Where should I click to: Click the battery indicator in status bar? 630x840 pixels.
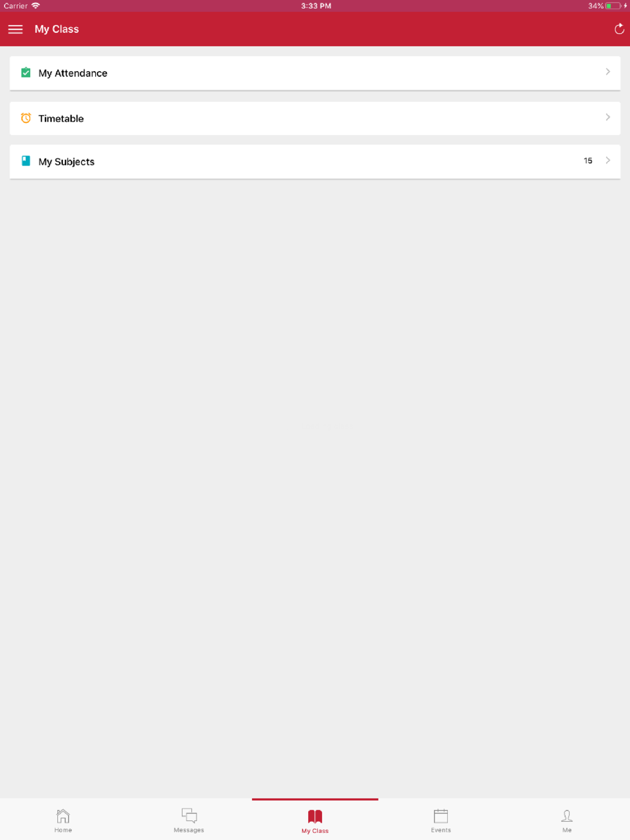613,6
